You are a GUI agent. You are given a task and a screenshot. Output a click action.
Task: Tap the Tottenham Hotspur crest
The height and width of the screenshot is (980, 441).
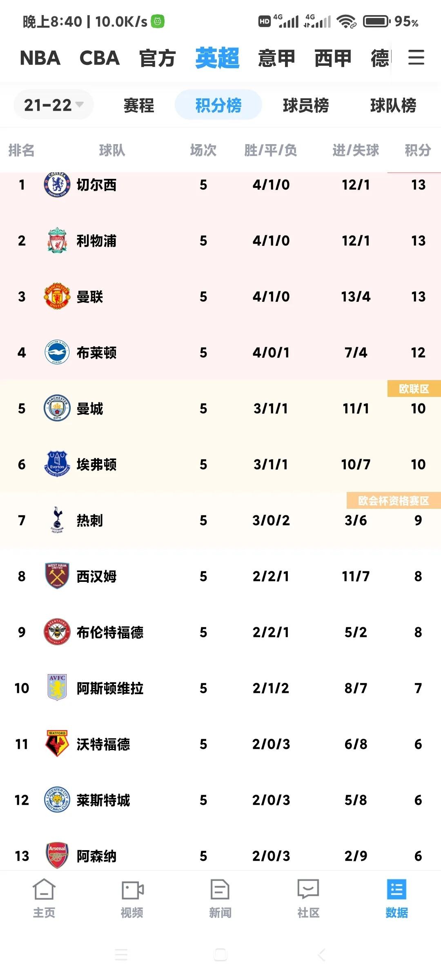click(57, 520)
